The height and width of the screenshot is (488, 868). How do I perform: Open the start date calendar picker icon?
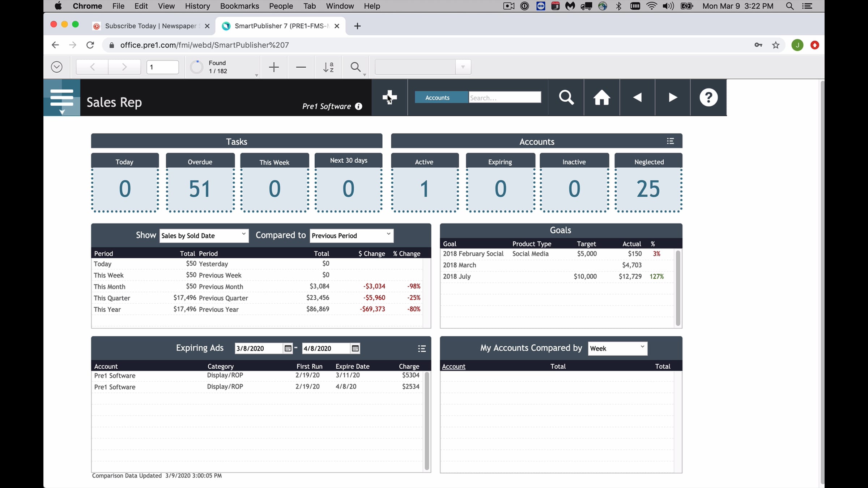(x=288, y=348)
